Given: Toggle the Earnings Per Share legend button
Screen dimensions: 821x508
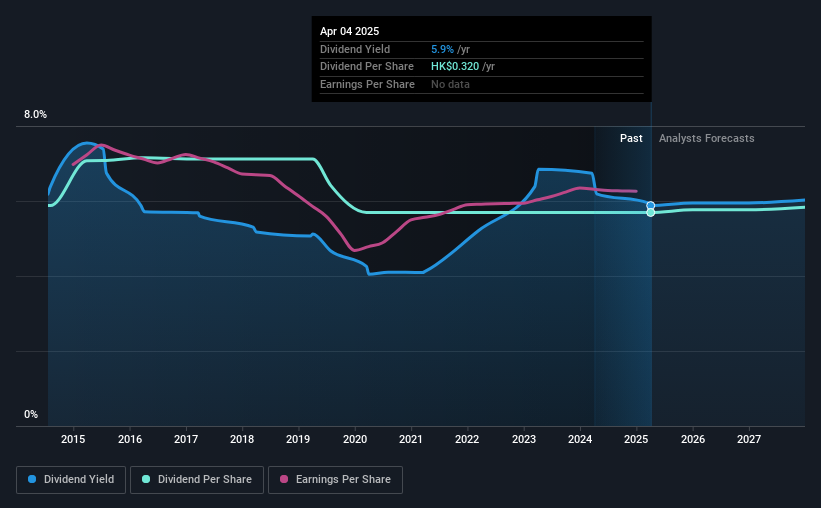Looking at the screenshot, I should coord(335,480).
